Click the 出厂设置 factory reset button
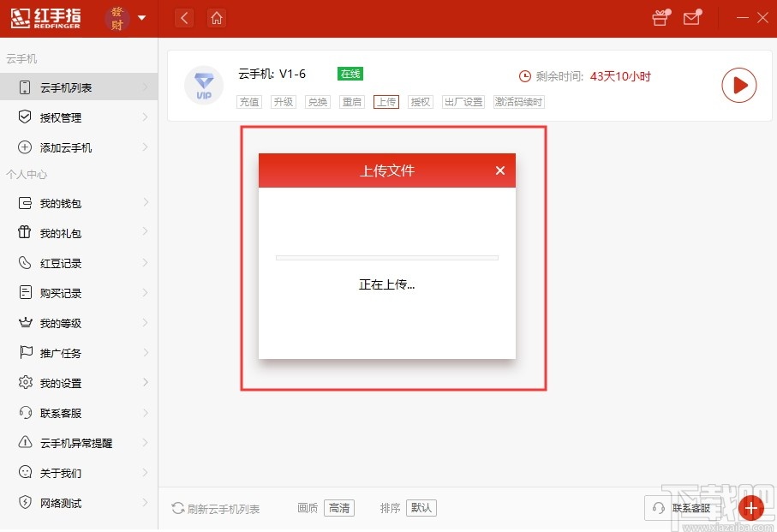The image size is (777, 532). point(463,101)
